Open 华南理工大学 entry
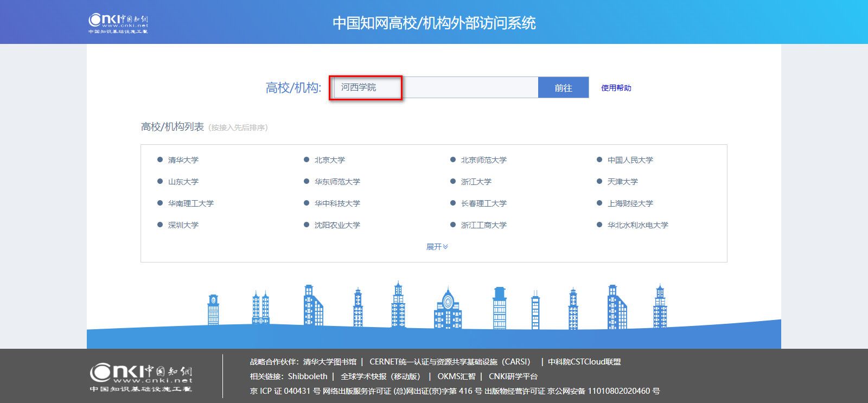 pos(191,203)
